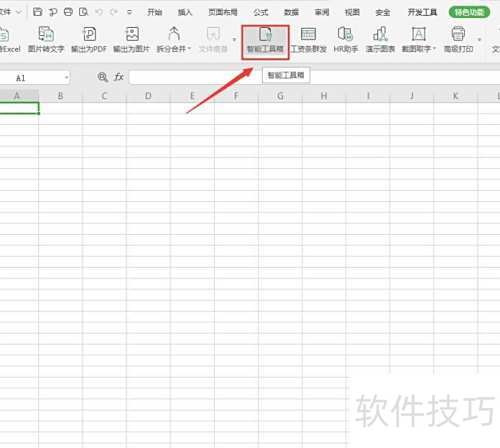Switch to the 审阅 tab

point(322,12)
